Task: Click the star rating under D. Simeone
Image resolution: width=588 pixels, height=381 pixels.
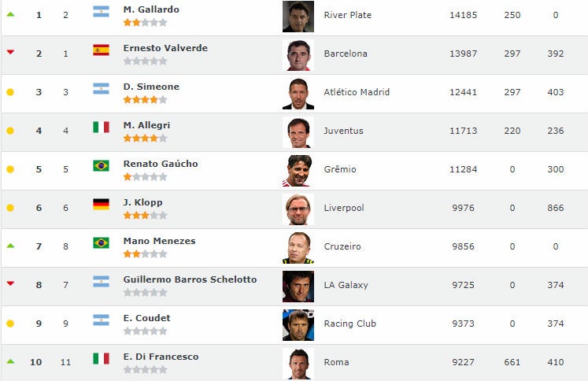Action: [x=145, y=100]
